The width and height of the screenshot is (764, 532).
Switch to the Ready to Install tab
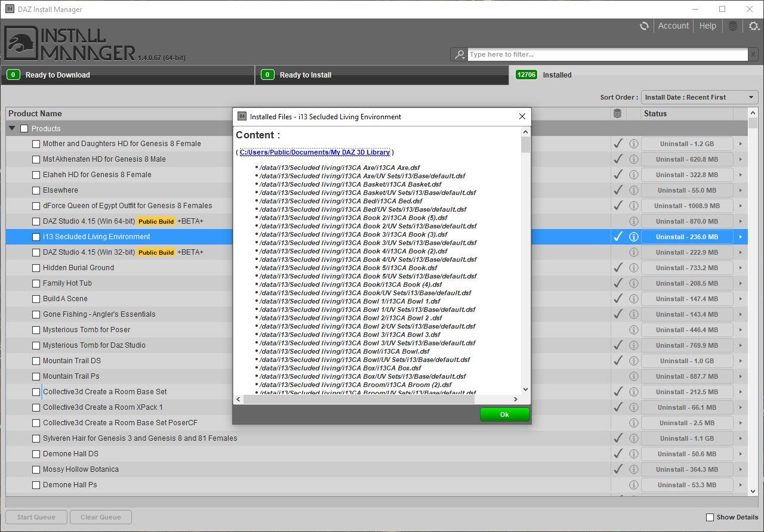pos(382,75)
